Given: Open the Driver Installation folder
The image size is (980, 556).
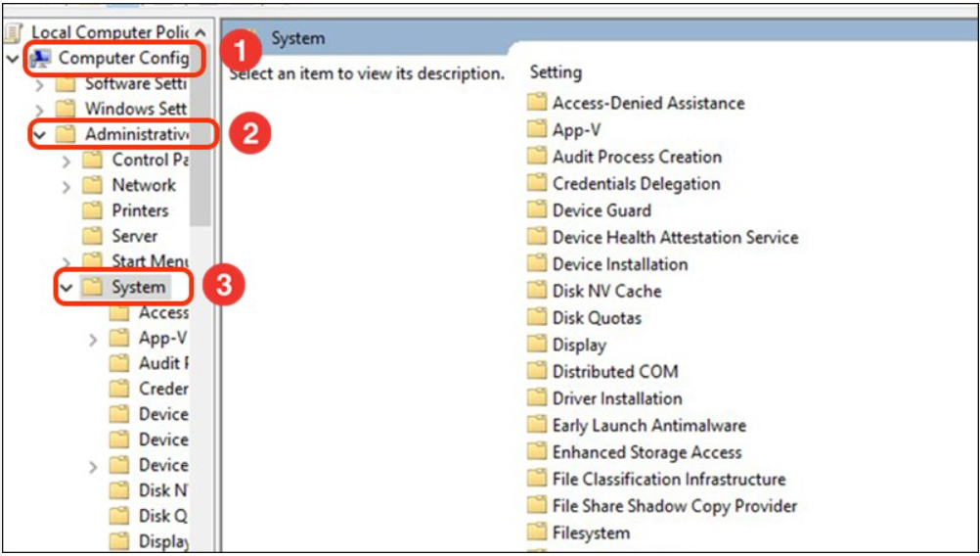Looking at the screenshot, I should (605, 398).
